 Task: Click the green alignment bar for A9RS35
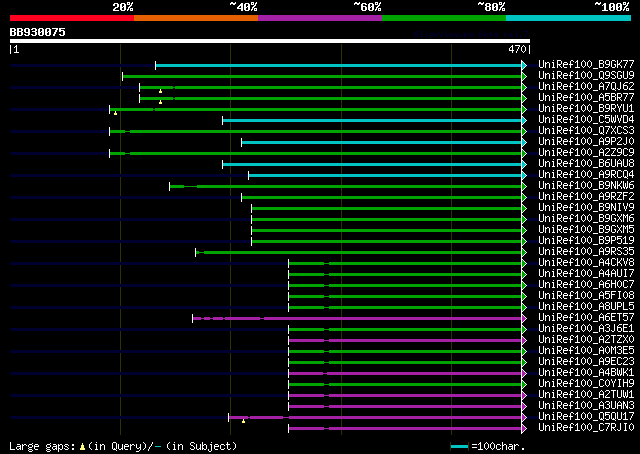(x=359, y=253)
